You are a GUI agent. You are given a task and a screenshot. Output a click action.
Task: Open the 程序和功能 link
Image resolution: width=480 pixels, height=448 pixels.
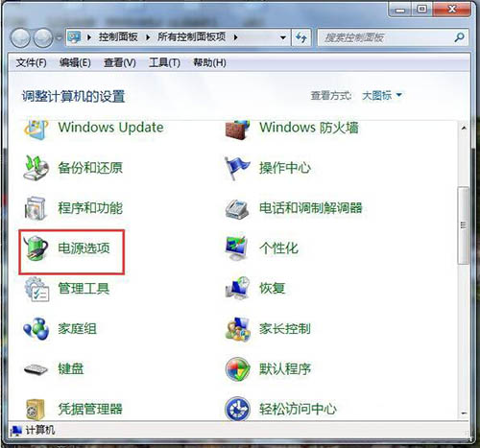90,208
